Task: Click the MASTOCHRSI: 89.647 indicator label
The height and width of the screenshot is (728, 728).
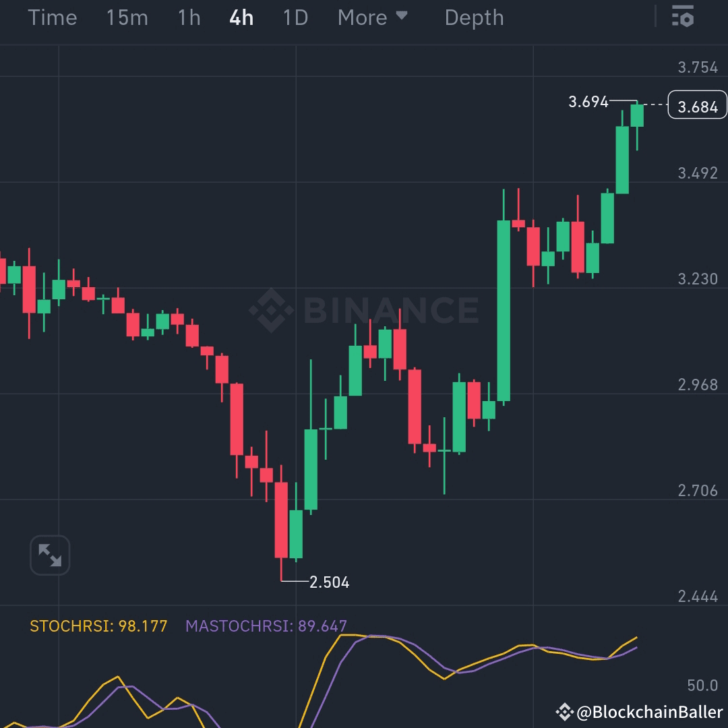Action: tap(266, 626)
